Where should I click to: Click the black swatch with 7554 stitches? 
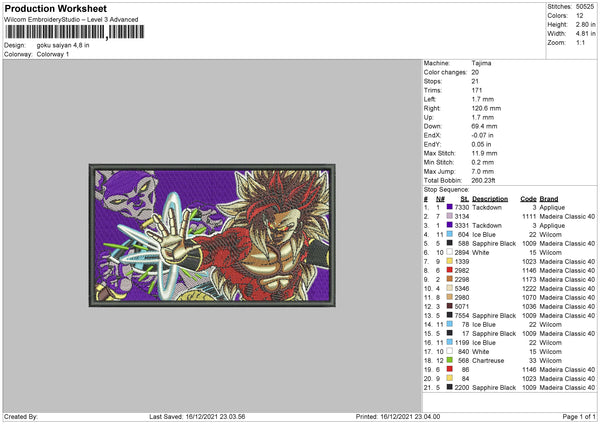[x=450, y=315]
